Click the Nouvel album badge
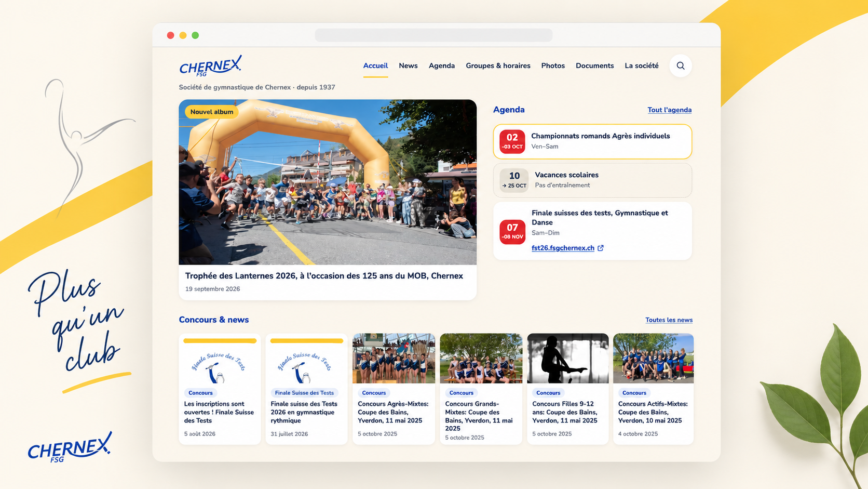868x489 pixels. [x=212, y=112]
